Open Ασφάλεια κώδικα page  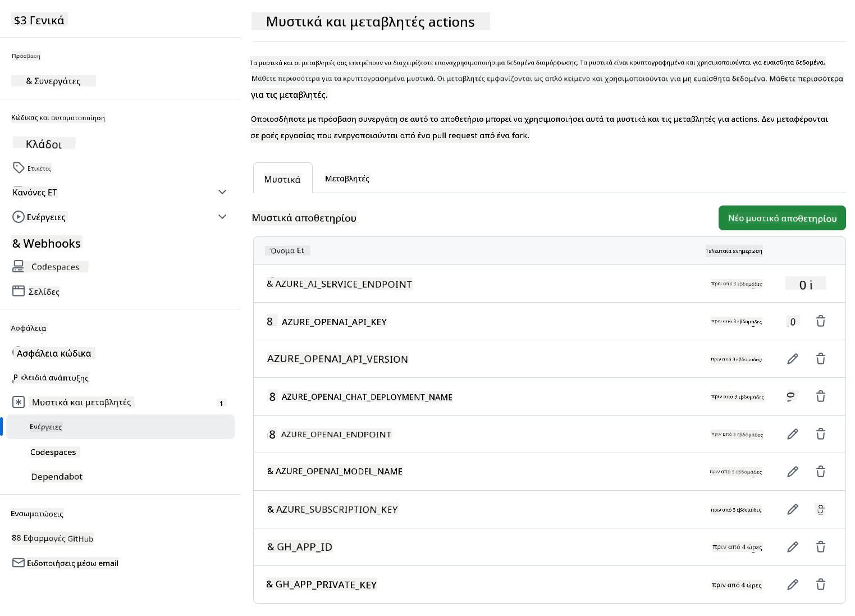(54, 353)
